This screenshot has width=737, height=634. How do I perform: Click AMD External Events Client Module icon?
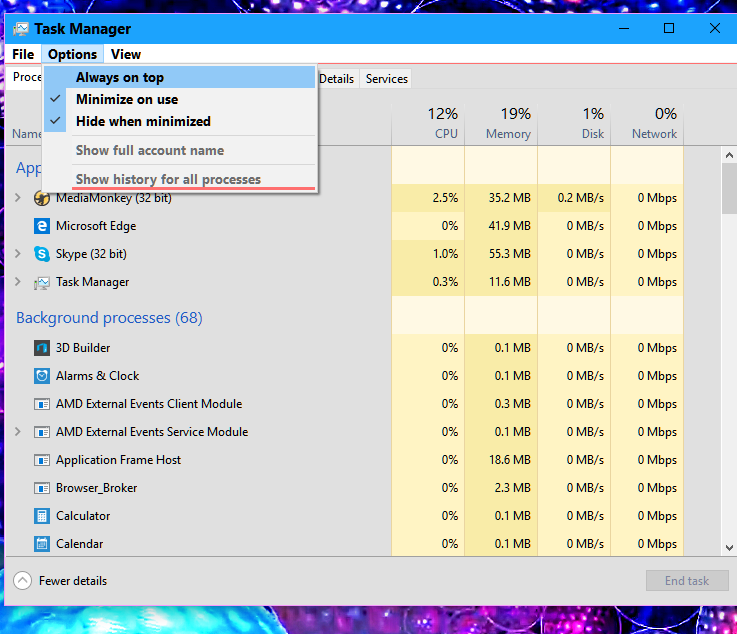pos(42,404)
